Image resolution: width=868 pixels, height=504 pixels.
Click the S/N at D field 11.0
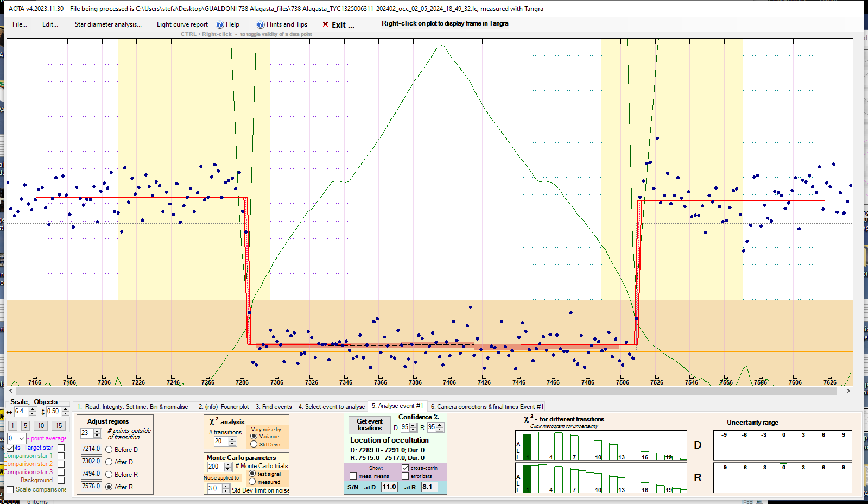tap(389, 487)
